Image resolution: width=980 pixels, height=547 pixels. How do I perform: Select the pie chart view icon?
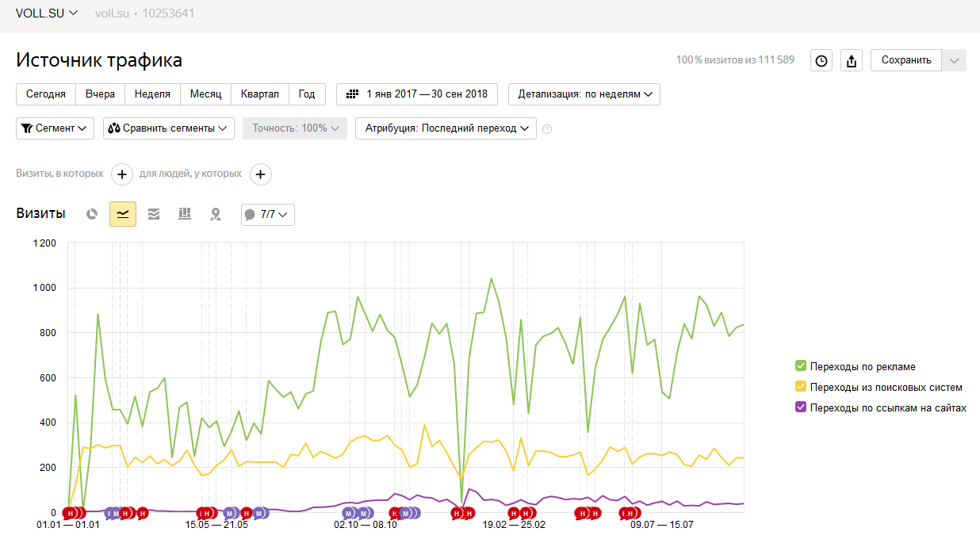pyautogui.click(x=92, y=214)
